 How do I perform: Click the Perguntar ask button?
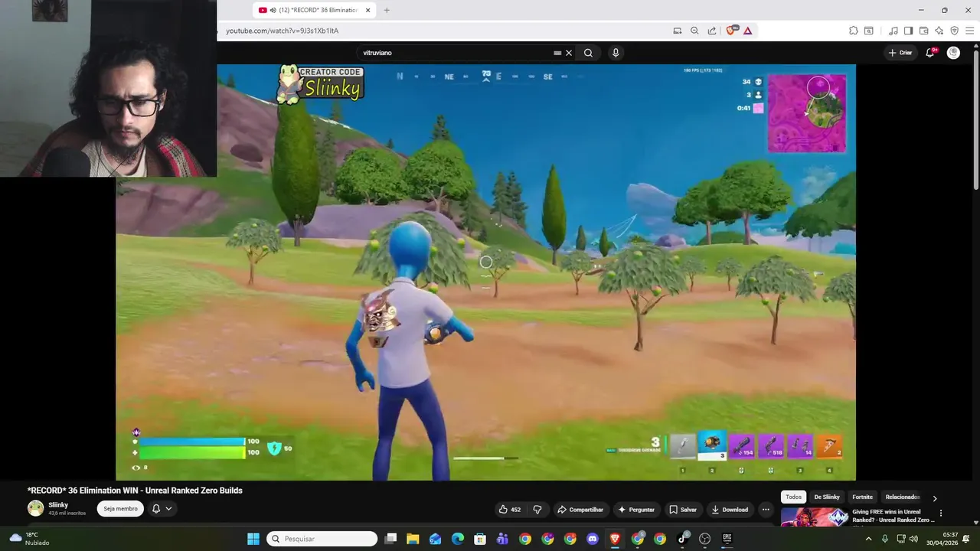point(636,510)
